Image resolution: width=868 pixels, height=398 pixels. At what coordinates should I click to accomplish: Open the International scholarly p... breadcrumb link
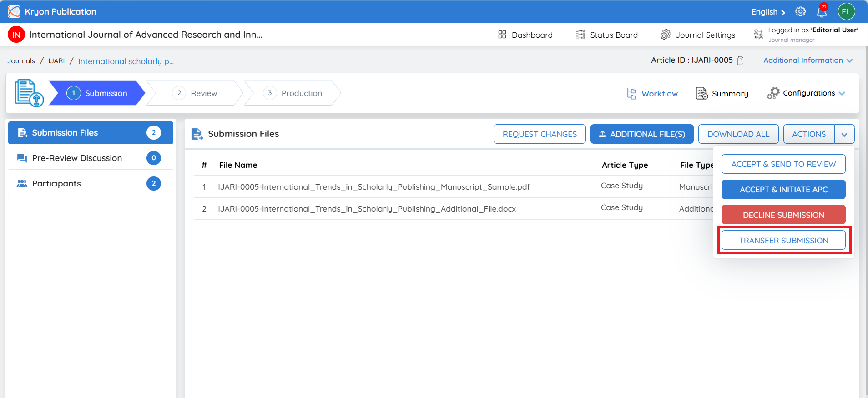tap(126, 61)
